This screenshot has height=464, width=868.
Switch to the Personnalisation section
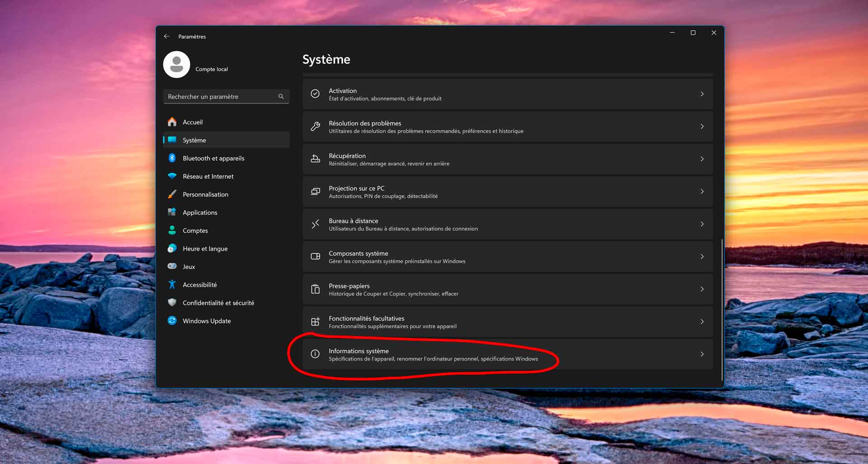226,194
